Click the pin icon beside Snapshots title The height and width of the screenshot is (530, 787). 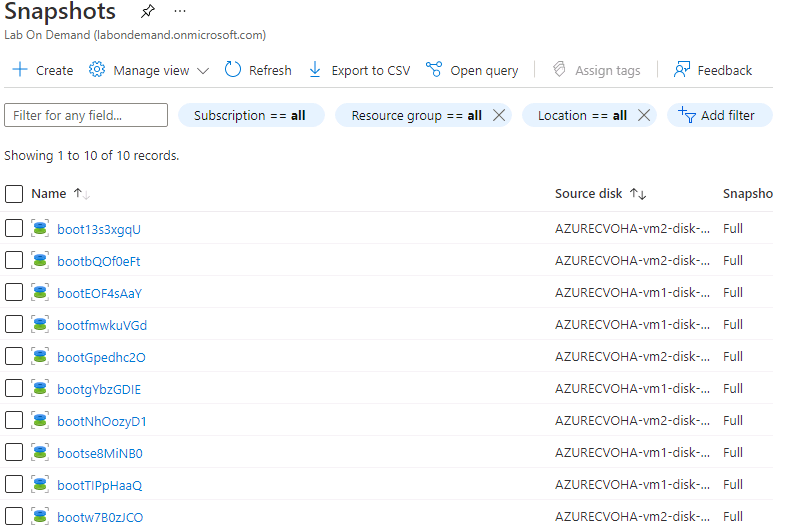pyautogui.click(x=148, y=12)
